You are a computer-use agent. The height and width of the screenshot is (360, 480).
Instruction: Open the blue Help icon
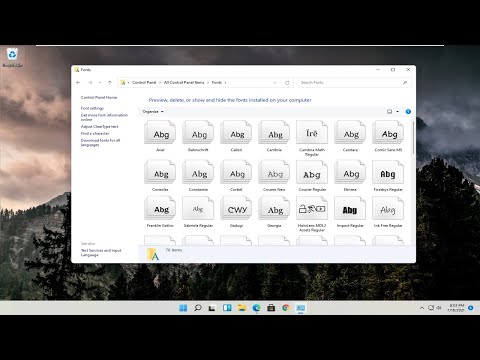click(408, 112)
